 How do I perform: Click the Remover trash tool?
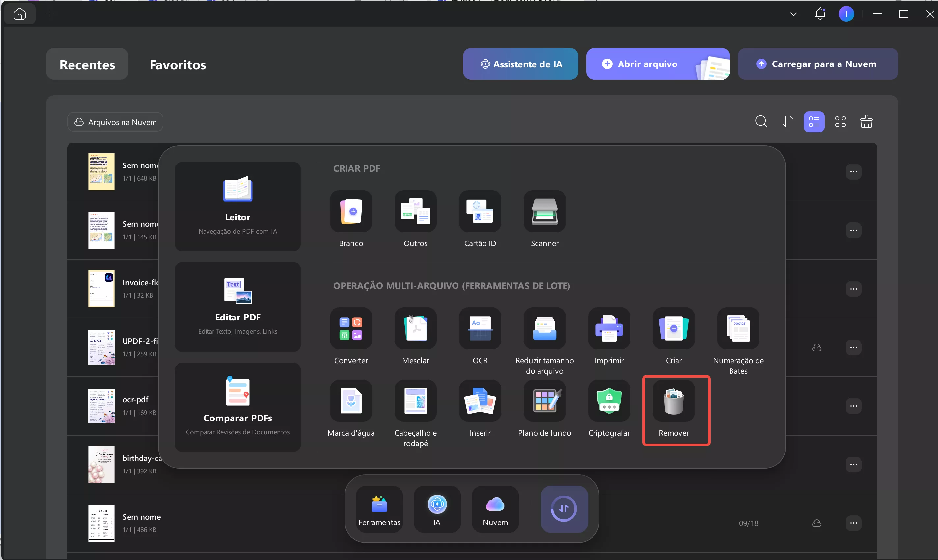tap(673, 401)
